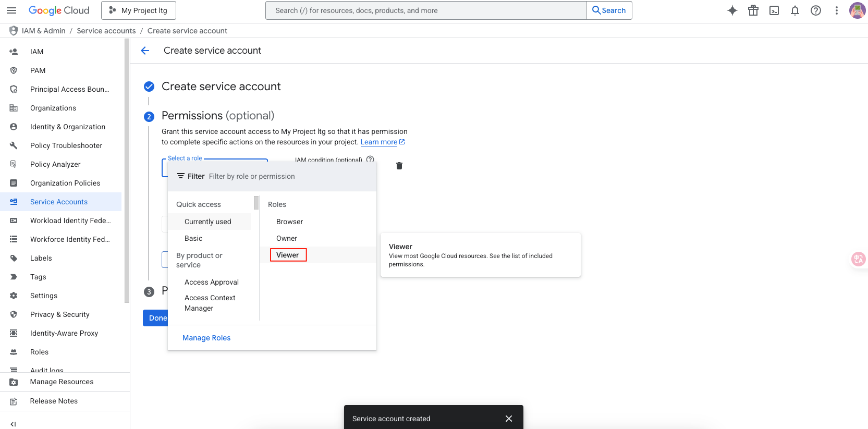The height and width of the screenshot is (429, 868).
Task: Delete the role using trash icon
Action: [399, 166]
